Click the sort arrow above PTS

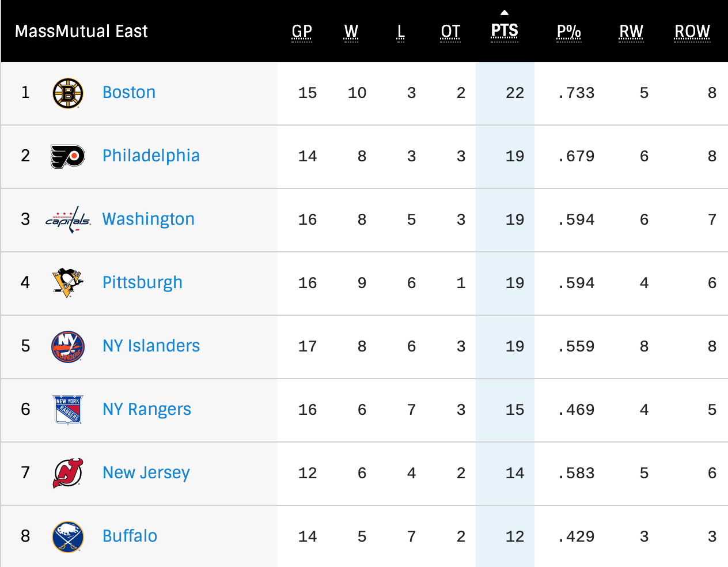point(505,13)
